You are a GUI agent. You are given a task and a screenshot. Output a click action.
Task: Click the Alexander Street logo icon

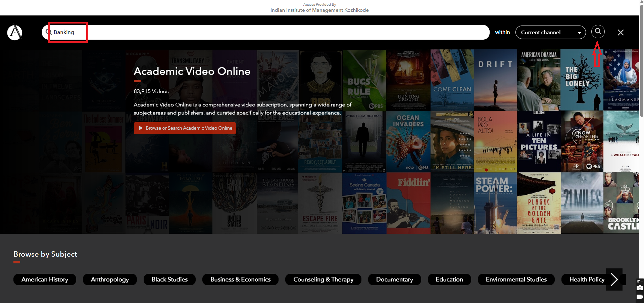coord(15,33)
